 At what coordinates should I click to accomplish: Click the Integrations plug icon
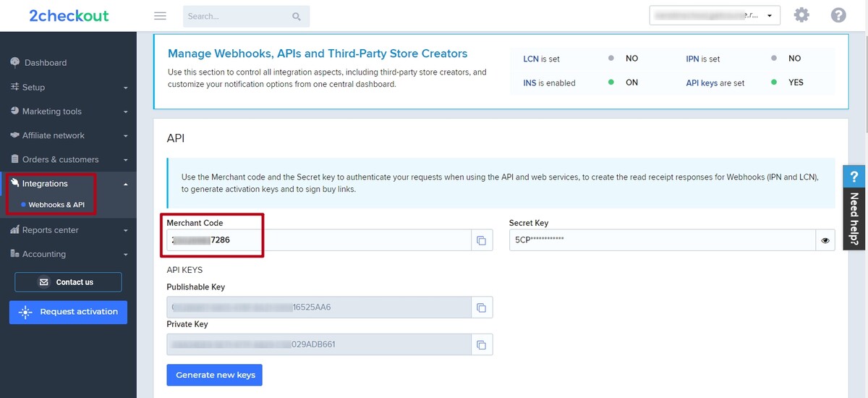click(15, 183)
